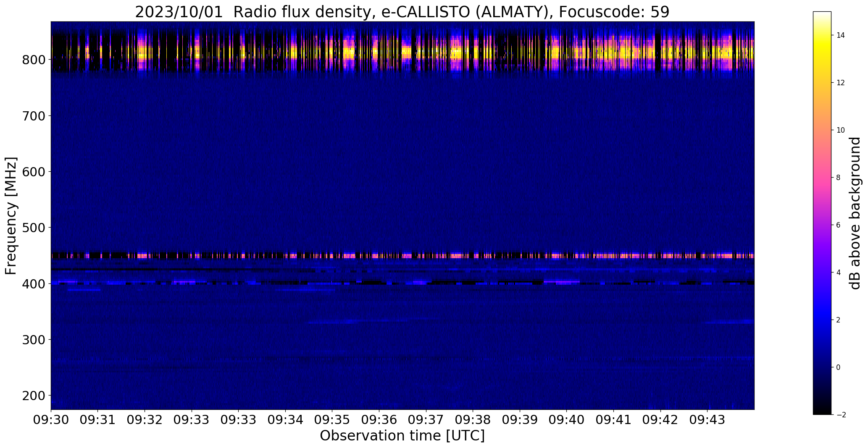Viewport: 868px width, 448px height.
Task: Click the 300 MHz frequency tick label
Action: point(34,339)
